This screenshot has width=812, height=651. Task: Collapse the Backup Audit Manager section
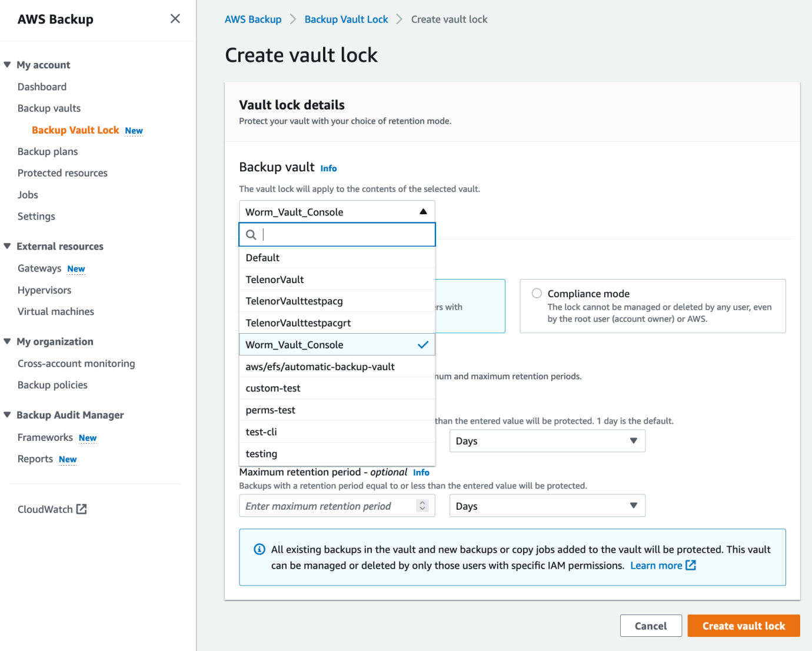click(x=6, y=415)
